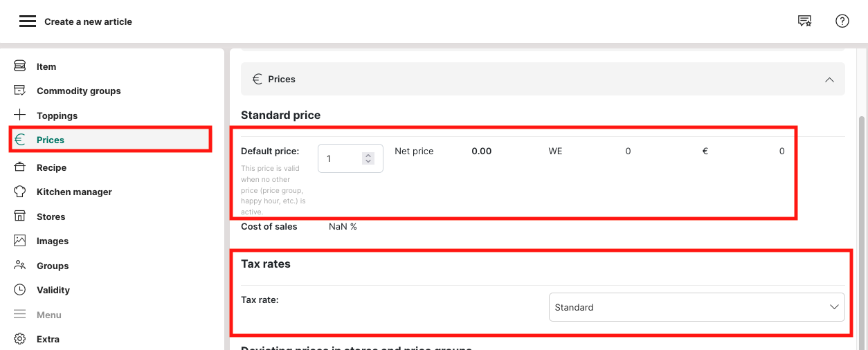
Task: Click the Stores shop icon
Action: [20, 217]
